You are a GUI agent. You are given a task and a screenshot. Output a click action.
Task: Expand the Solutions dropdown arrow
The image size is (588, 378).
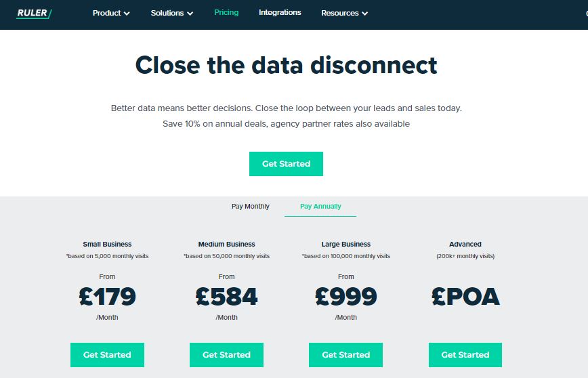click(190, 14)
